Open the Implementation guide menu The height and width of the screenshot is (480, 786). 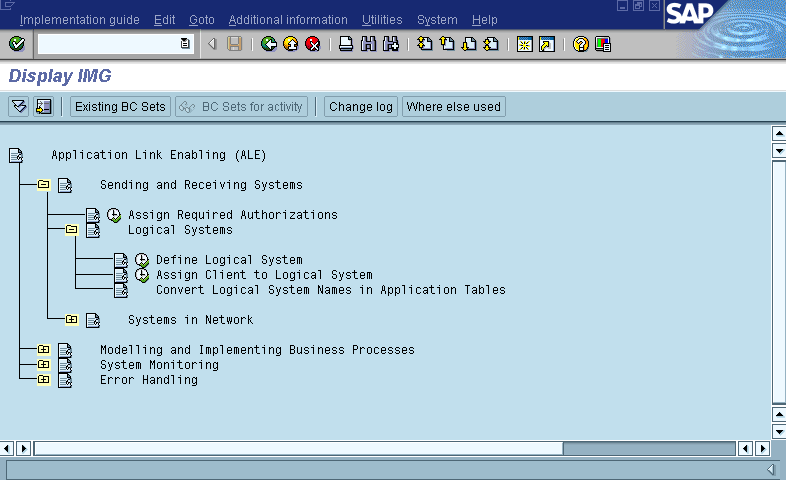click(80, 20)
